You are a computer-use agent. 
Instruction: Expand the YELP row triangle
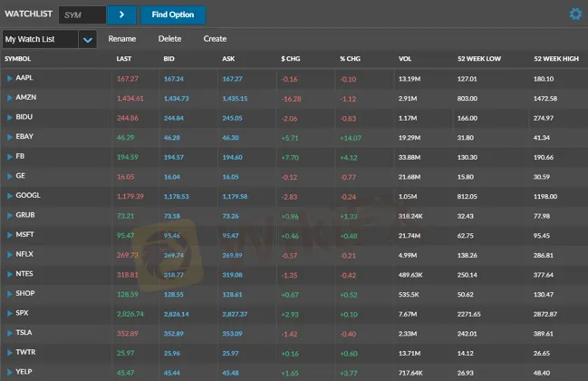(x=10, y=372)
